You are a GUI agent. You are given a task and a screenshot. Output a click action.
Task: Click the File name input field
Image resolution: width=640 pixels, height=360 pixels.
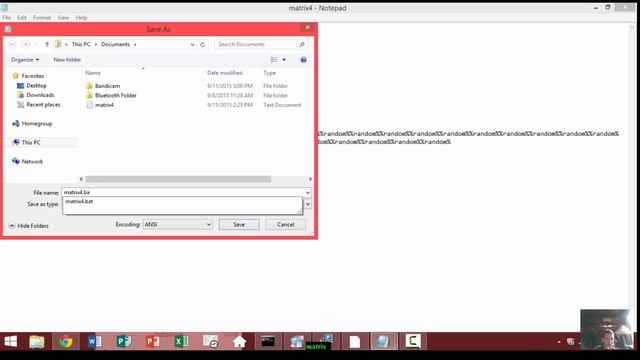183,192
